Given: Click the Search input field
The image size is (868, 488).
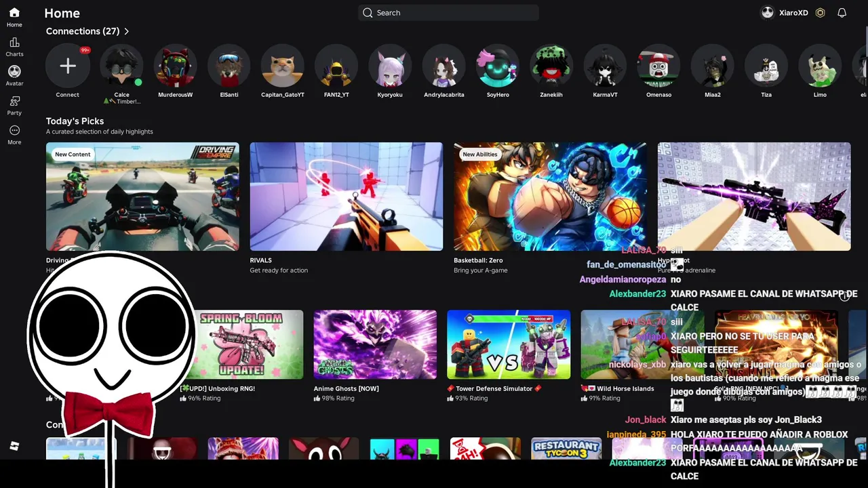Looking at the screenshot, I should tap(448, 13).
